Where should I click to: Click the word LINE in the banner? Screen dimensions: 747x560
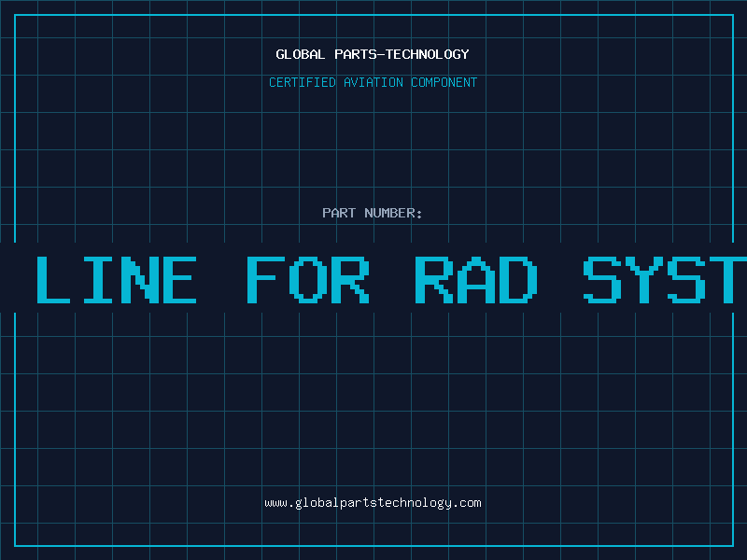click(x=116, y=279)
